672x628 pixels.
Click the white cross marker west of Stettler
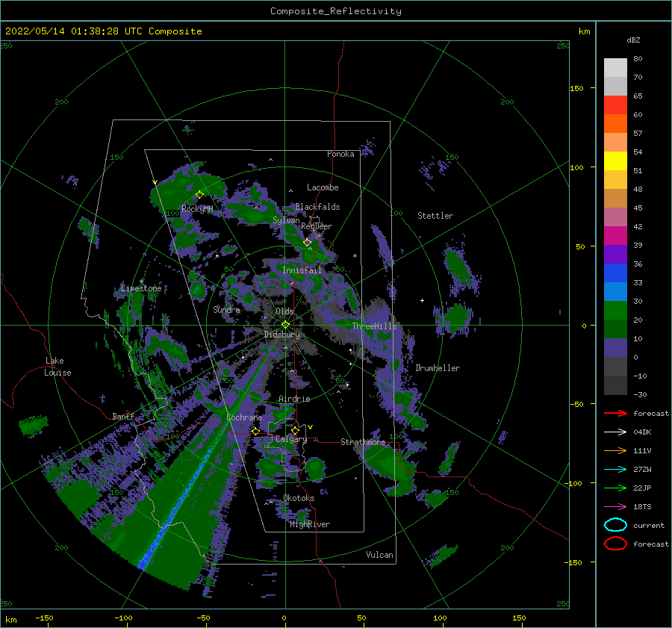(422, 300)
